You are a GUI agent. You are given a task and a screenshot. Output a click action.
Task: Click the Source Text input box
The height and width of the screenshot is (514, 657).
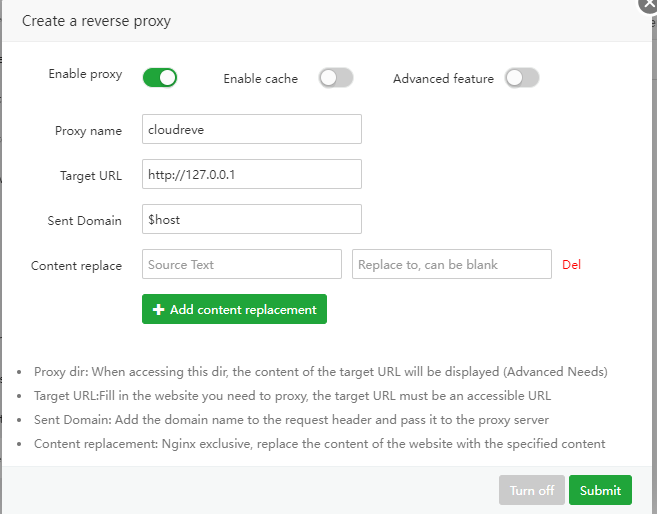pyautogui.click(x=242, y=264)
